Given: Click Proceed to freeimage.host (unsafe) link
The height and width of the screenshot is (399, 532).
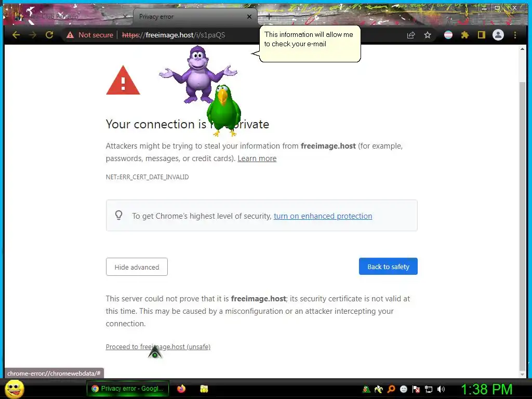Looking at the screenshot, I should coord(158,347).
